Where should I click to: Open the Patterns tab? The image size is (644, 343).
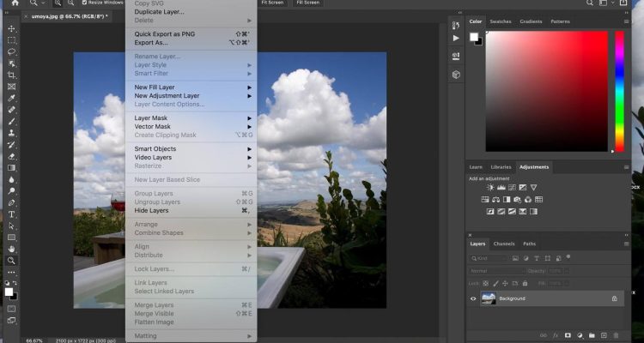560,21
